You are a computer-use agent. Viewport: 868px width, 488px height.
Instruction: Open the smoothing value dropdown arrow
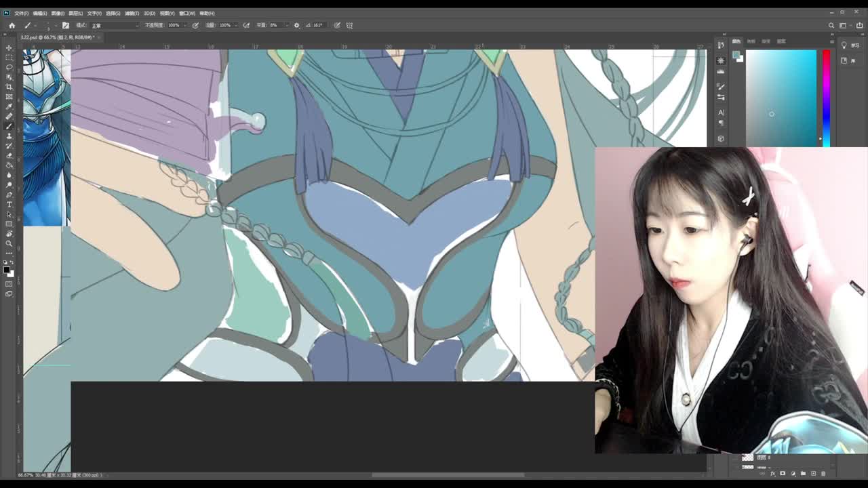(x=287, y=25)
